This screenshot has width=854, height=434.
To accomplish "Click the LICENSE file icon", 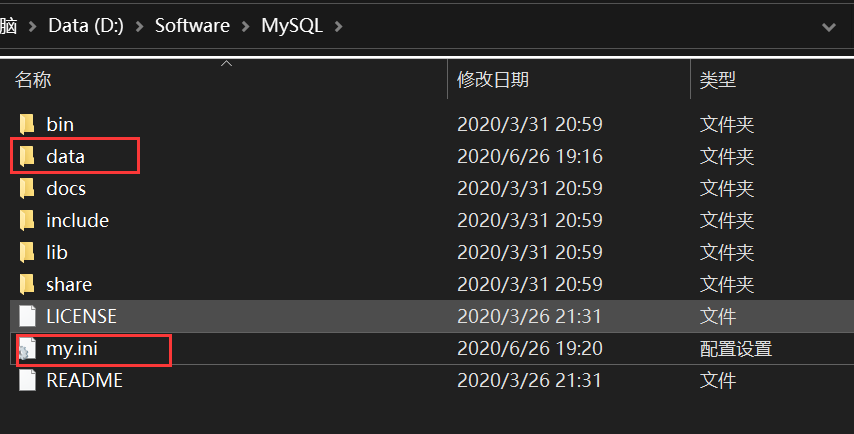I will coord(27,316).
